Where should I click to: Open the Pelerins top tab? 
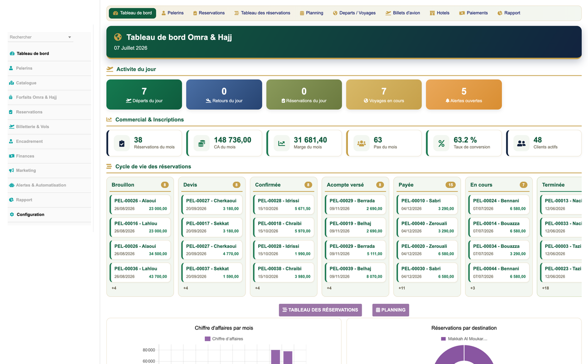click(172, 13)
